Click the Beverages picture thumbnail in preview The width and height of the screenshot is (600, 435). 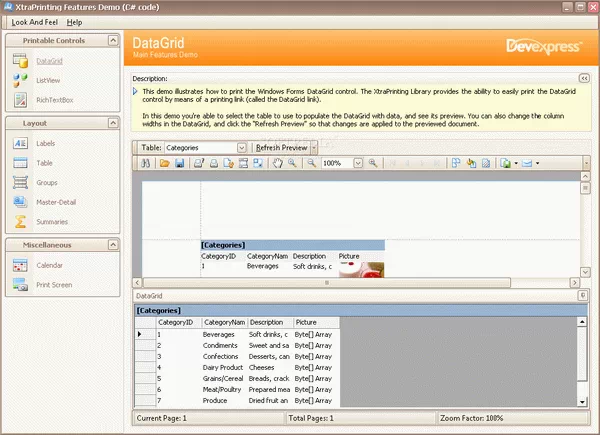(x=361, y=270)
